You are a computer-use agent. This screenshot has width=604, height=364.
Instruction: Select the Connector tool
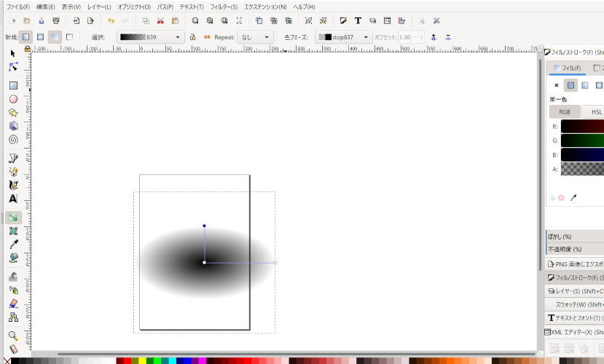coord(13,317)
